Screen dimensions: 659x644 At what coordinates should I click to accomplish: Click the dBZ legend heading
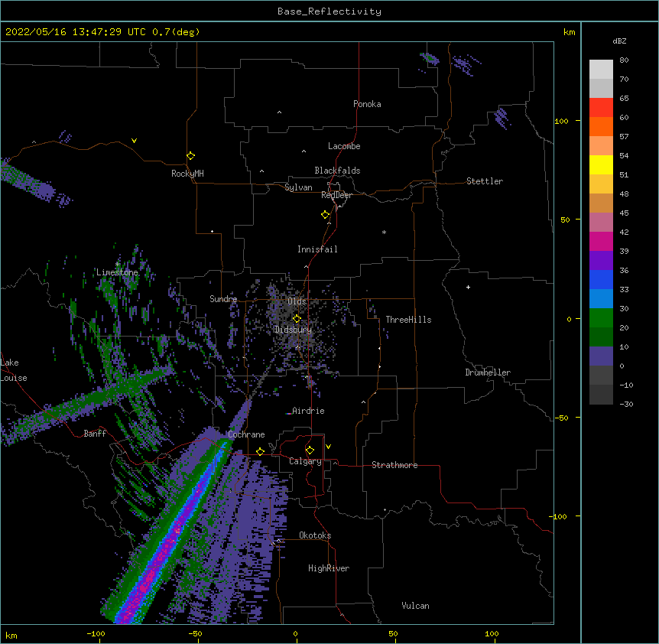click(619, 41)
